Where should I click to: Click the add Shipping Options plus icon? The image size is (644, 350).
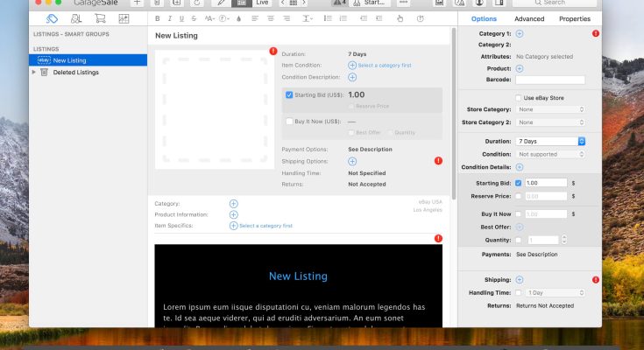pyautogui.click(x=352, y=161)
